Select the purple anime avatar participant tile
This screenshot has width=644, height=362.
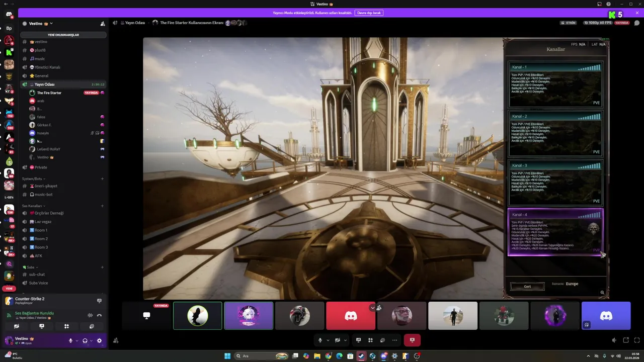coord(249,316)
